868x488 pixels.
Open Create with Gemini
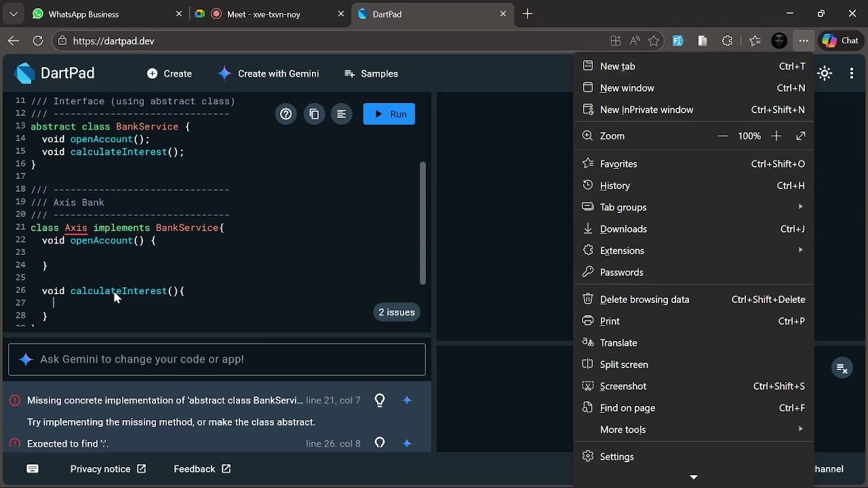(x=269, y=73)
